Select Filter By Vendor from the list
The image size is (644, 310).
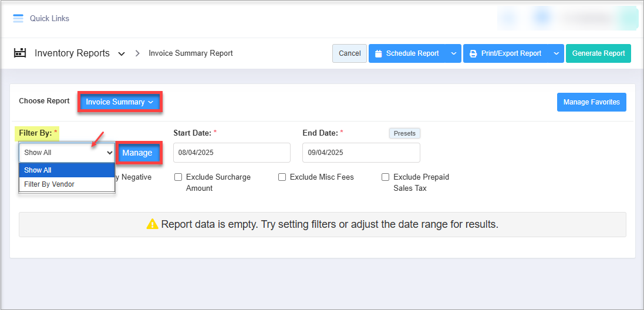pos(49,184)
